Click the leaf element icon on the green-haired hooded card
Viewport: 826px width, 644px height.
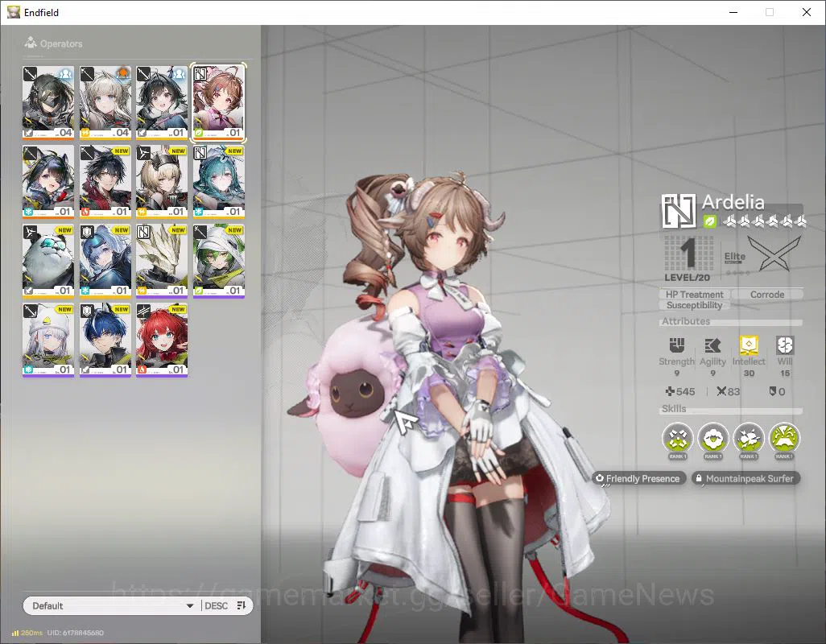tap(199, 291)
